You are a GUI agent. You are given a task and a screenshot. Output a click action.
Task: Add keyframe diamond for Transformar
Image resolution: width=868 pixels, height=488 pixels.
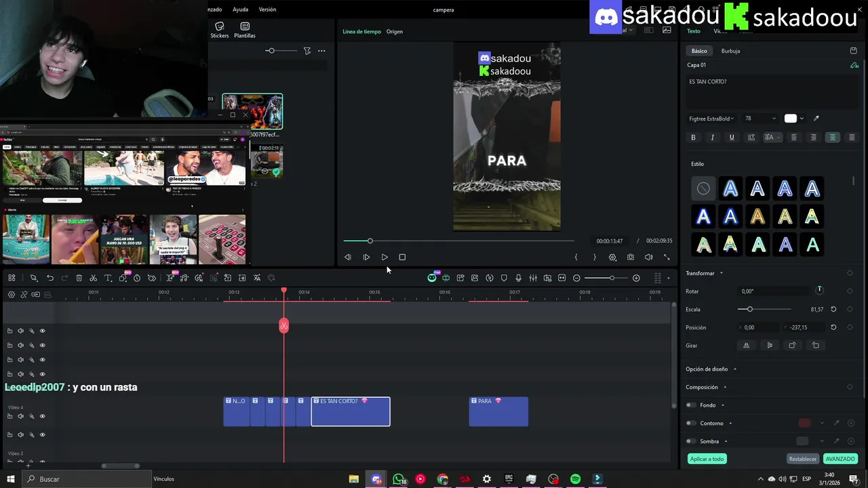[850, 273]
